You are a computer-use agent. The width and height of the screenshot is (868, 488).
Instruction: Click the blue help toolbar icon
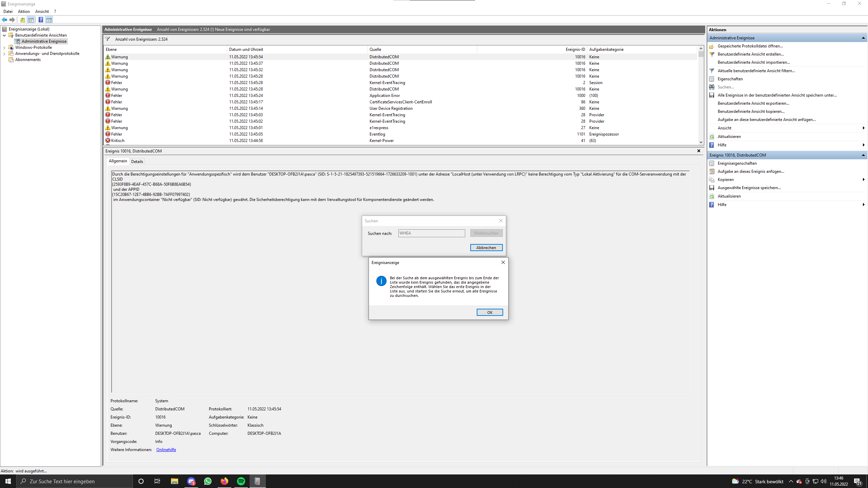[41, 20]
